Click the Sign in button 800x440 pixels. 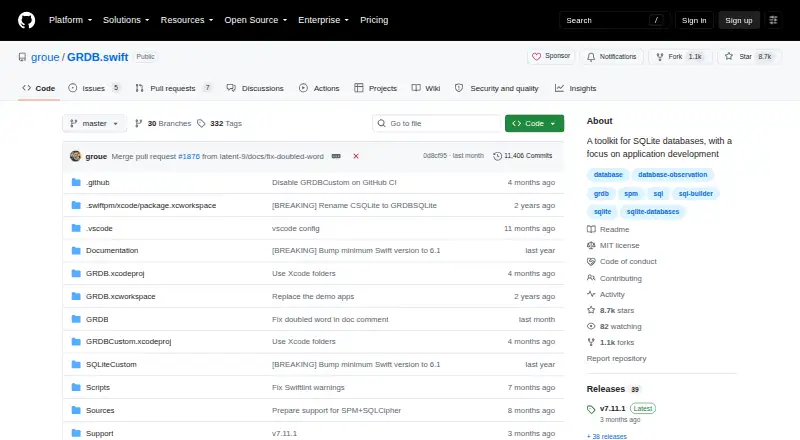(694, 20)
